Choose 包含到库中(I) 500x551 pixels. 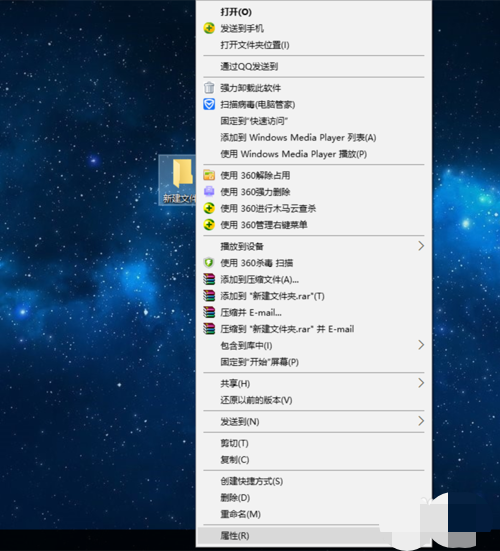pos(314,345)
